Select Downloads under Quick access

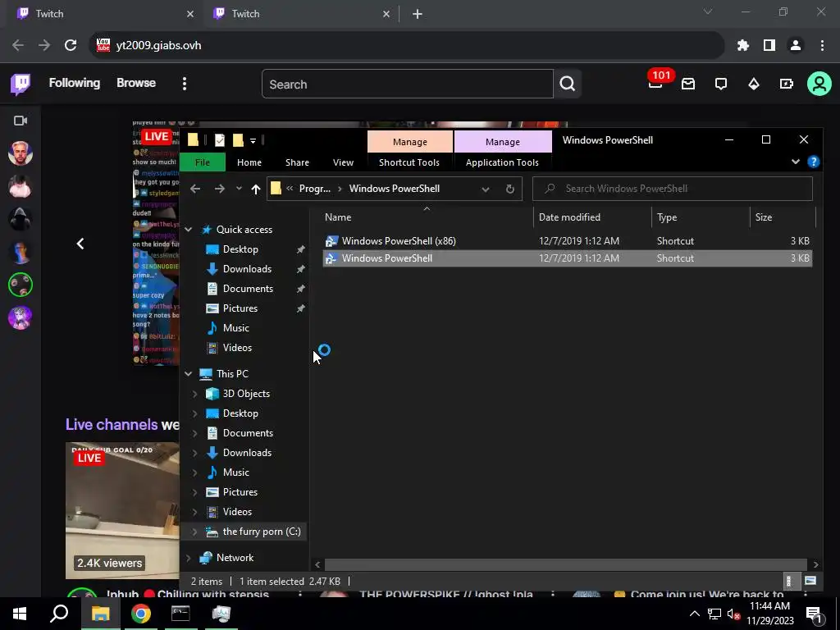pyautogui.click(x=247, y=269)
